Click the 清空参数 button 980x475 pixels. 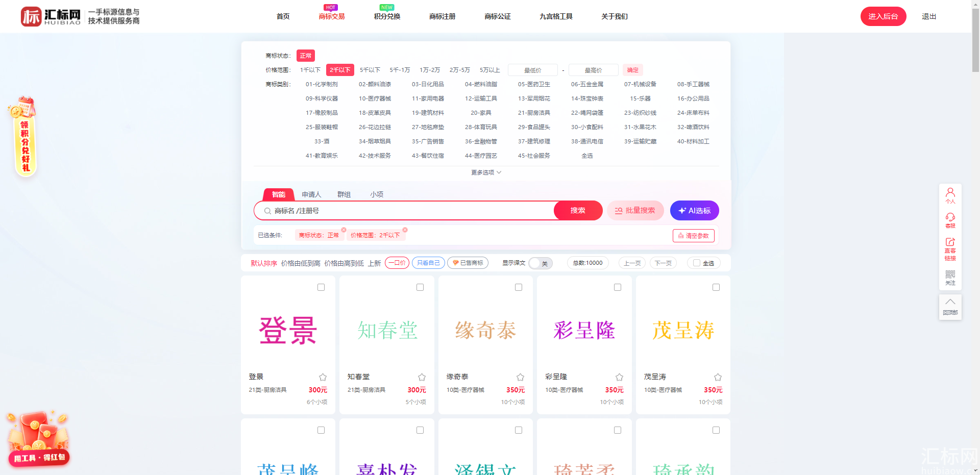tap(693, 236)
